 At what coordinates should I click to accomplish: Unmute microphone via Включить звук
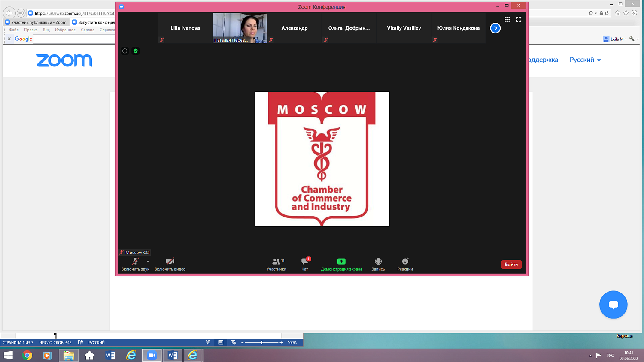135,264
